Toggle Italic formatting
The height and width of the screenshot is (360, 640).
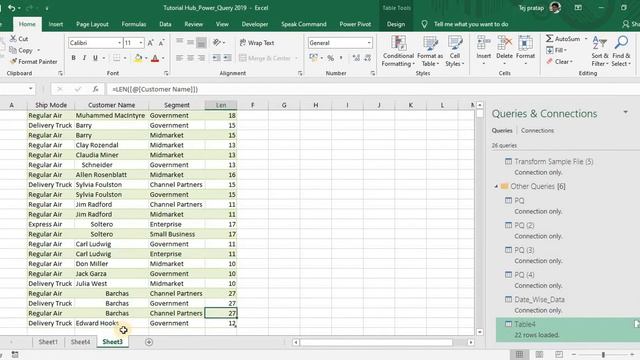pyautogui.click(x=84, y=58)
